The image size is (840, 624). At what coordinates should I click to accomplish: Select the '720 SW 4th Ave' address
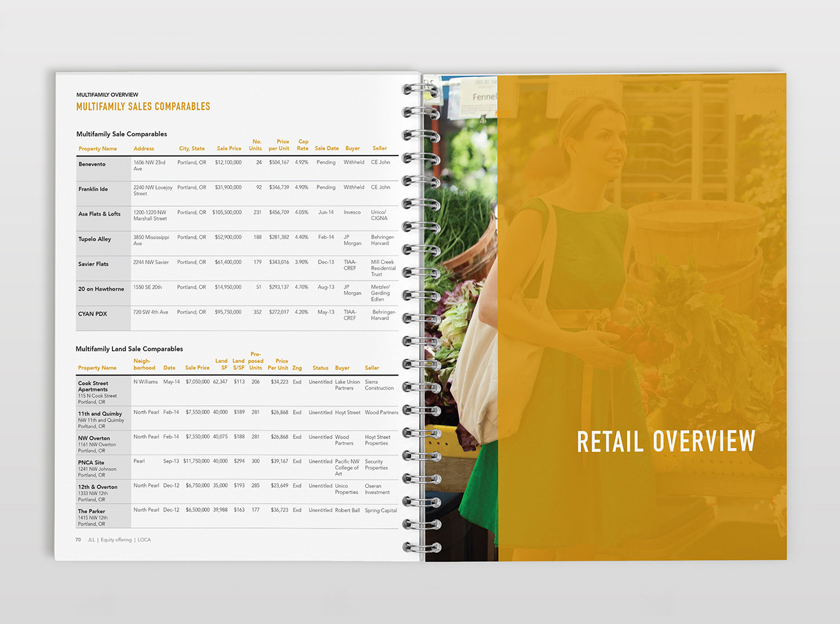click(x=151, y=312)
